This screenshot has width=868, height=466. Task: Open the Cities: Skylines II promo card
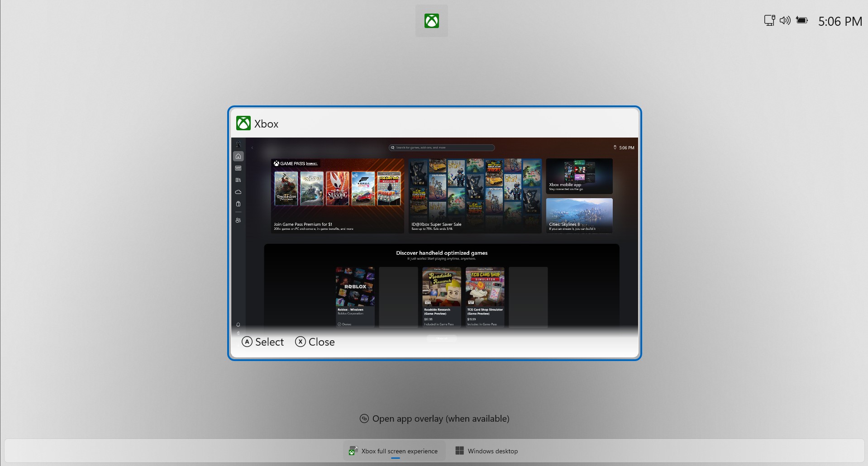579,216
